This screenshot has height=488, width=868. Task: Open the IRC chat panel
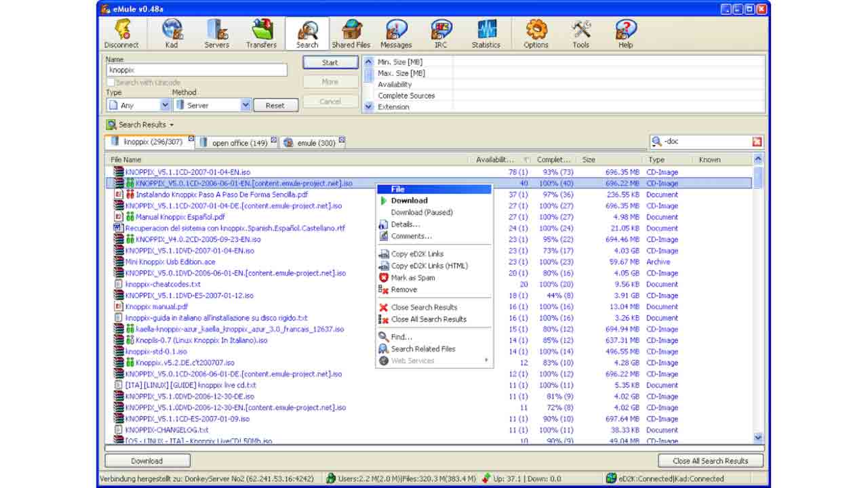pos(439,33)
